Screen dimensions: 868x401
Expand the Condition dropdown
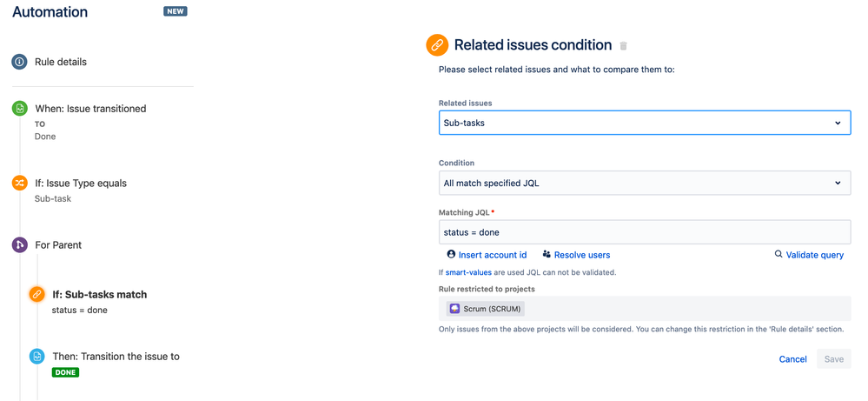coord(644,183)
